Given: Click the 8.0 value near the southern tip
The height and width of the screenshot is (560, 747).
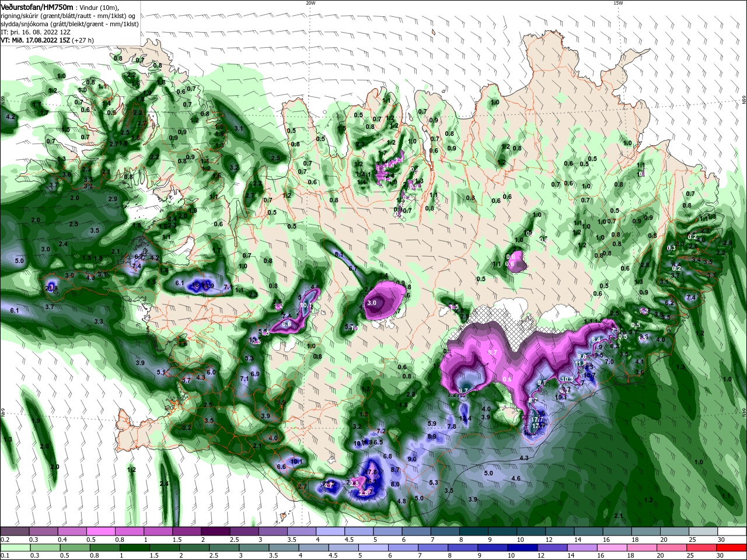Looking at the screenshot, I should point(395,484).
